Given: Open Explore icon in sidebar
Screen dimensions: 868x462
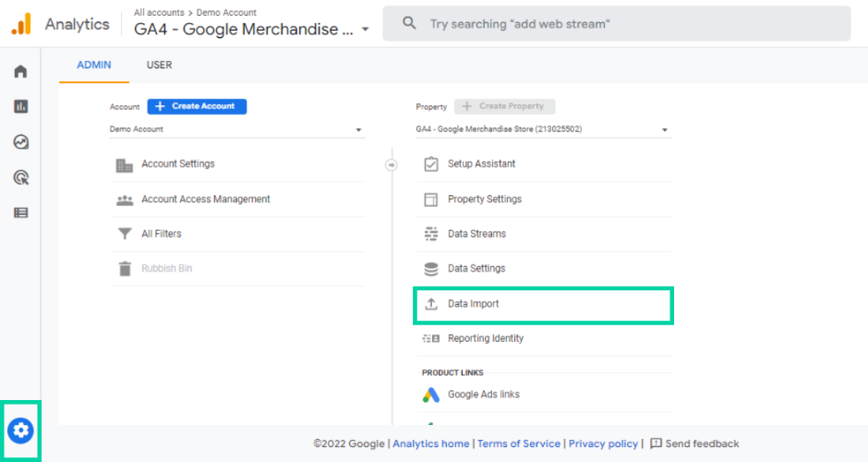Looking at the screenshot, I should point(20,141).
